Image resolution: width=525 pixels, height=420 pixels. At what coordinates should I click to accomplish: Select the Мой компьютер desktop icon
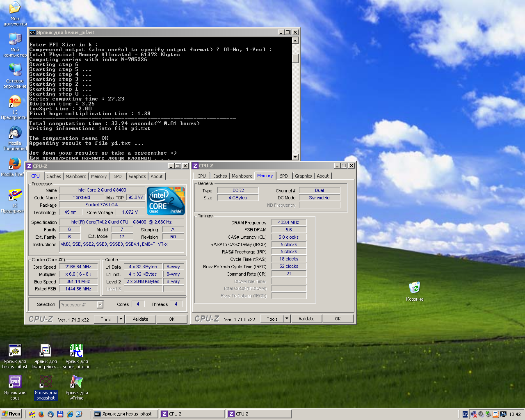point(15,45)
